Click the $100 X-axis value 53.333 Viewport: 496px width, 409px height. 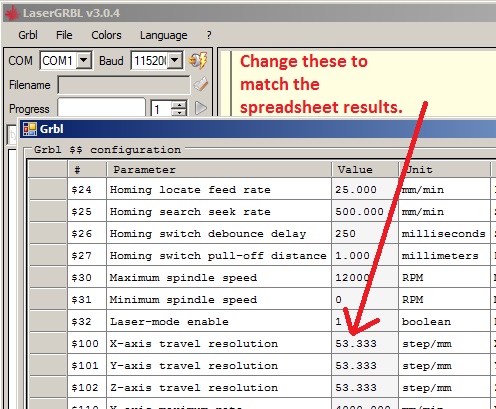365,343
